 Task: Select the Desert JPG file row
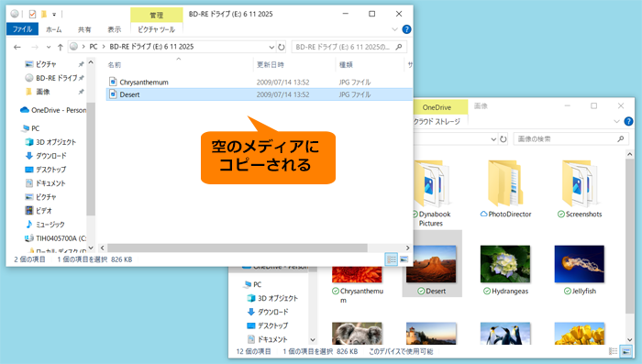pos(260,94)
